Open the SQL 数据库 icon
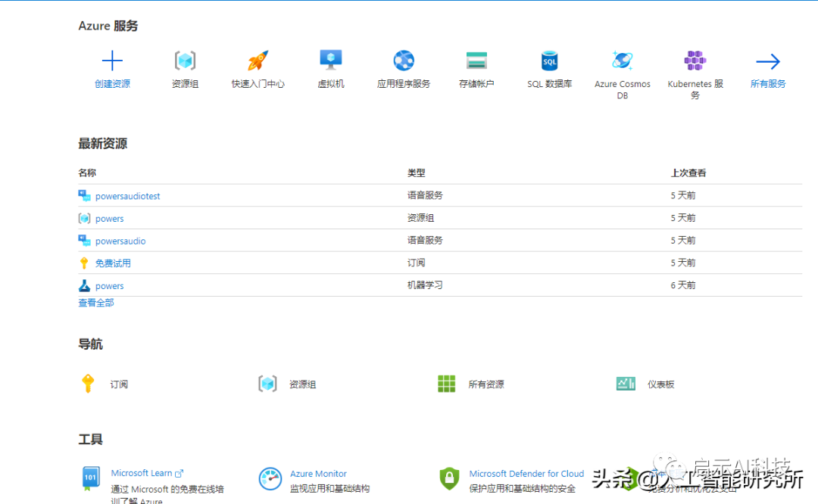Image resolution: width=818 pixels, height=504 pixels. 549,61
